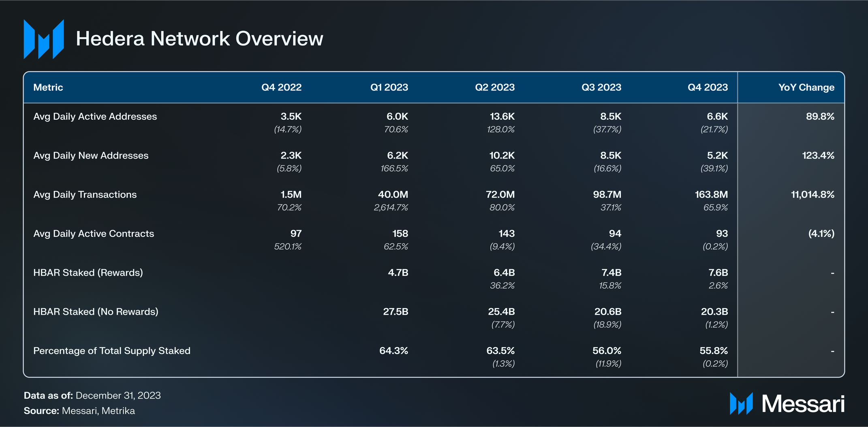The width and height of the screenshot is (868, 427).
Task: Click the "(34.4%)" change figure
Action: pos(606,247)
